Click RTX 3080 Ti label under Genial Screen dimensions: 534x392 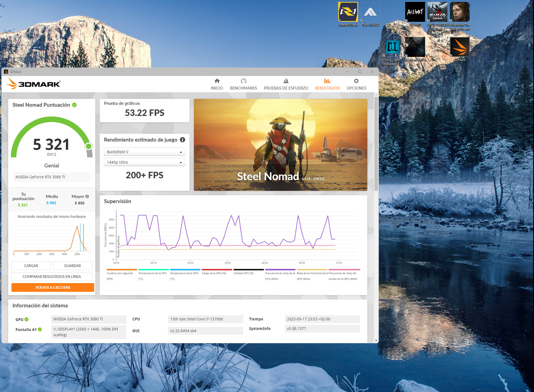coord(52,177)
